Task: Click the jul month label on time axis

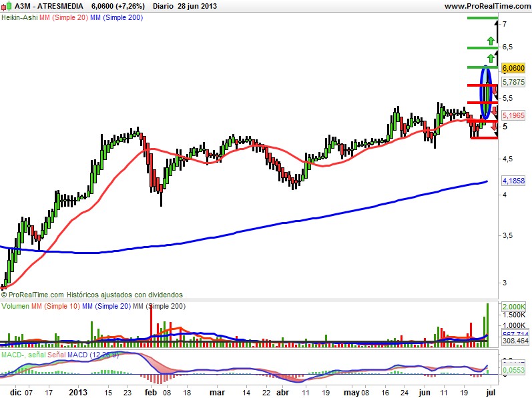Action: click(491, 393)
